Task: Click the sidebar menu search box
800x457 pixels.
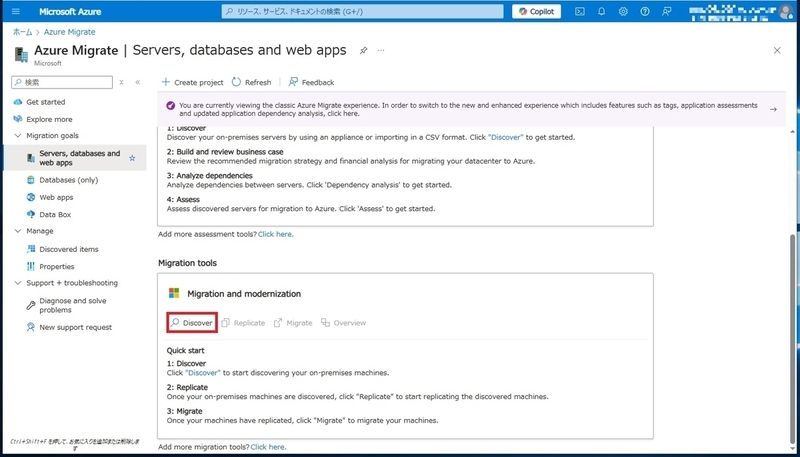Action: click(x=62, y=82)
